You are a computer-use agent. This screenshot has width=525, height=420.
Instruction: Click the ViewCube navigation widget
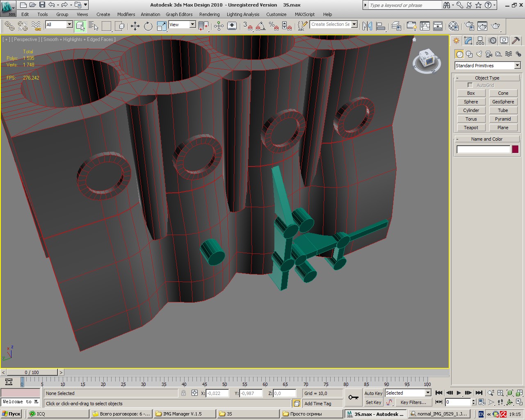tap(427, 61)
